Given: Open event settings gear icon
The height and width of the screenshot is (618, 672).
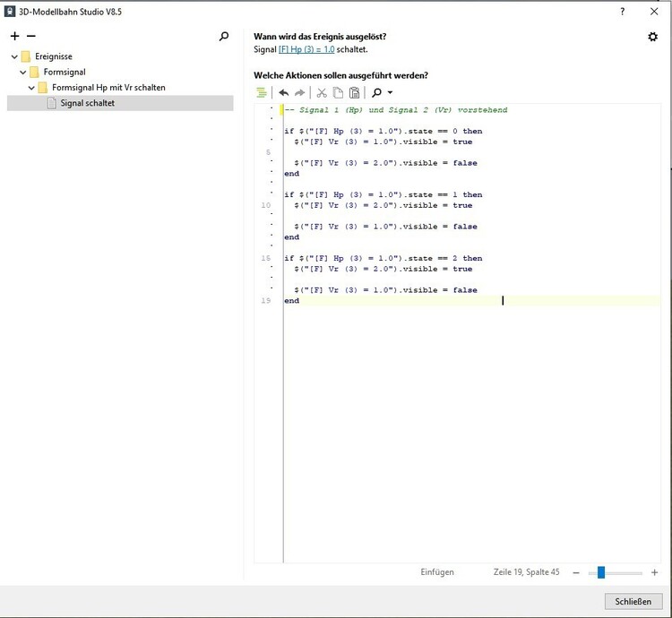Looking at the screenshot, I should click(652, 37).
